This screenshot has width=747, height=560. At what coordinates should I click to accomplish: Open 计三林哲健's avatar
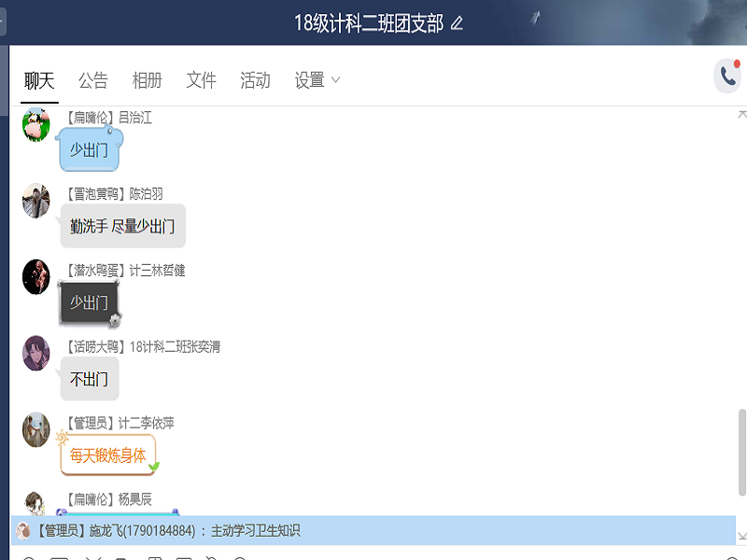click(36, 276)
